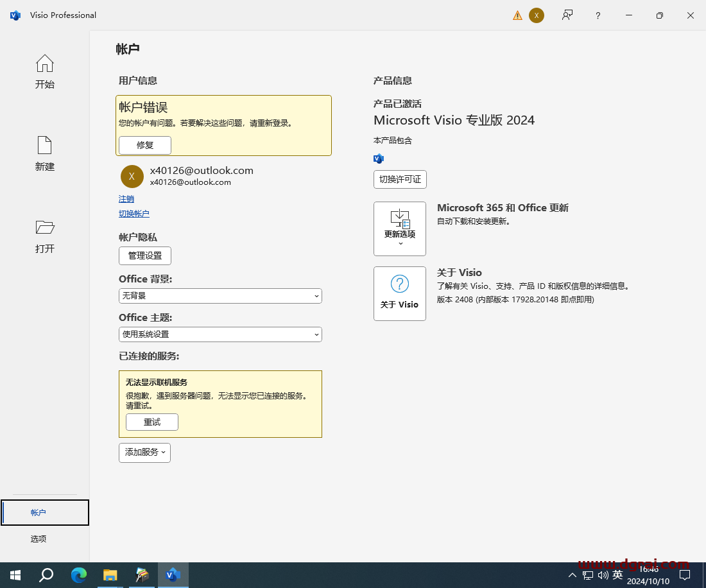Open the X account badge in title bar
Image resolution: width=706 pixels, height=588 pixels.
[537, 15]
